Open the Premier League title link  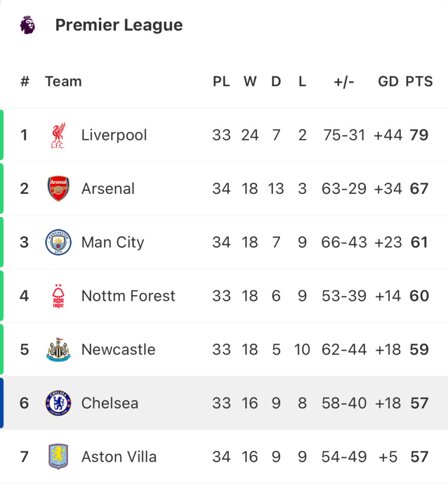pyautogui.click(x=119, y=25)
